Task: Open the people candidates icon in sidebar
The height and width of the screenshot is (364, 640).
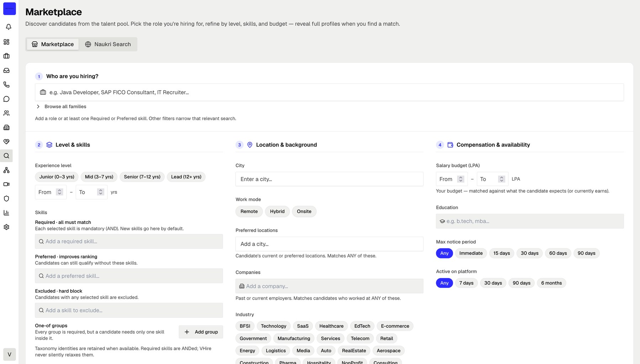Action: (6, 113)
